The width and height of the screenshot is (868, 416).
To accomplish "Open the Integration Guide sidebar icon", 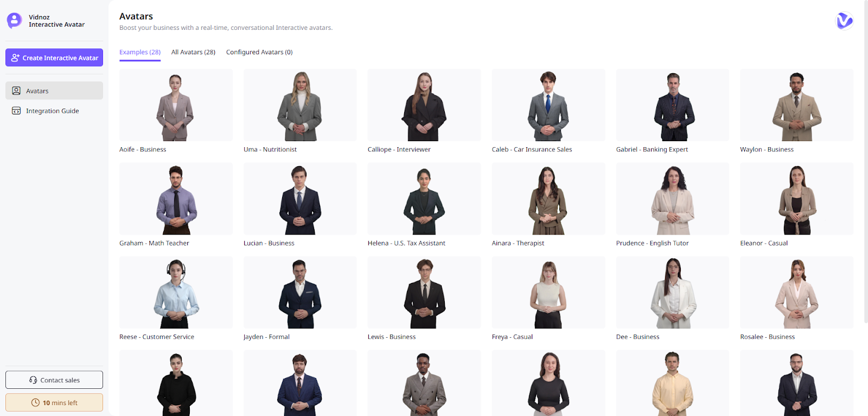I will 16,111.
